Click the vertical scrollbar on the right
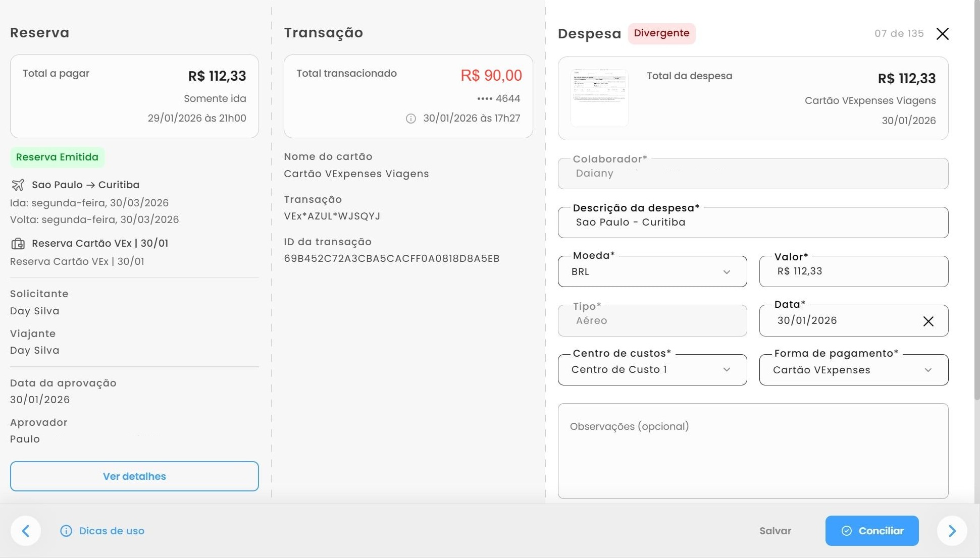Image resolution: width=980 pixels, height=558 pixels. [x=976, y=202]
